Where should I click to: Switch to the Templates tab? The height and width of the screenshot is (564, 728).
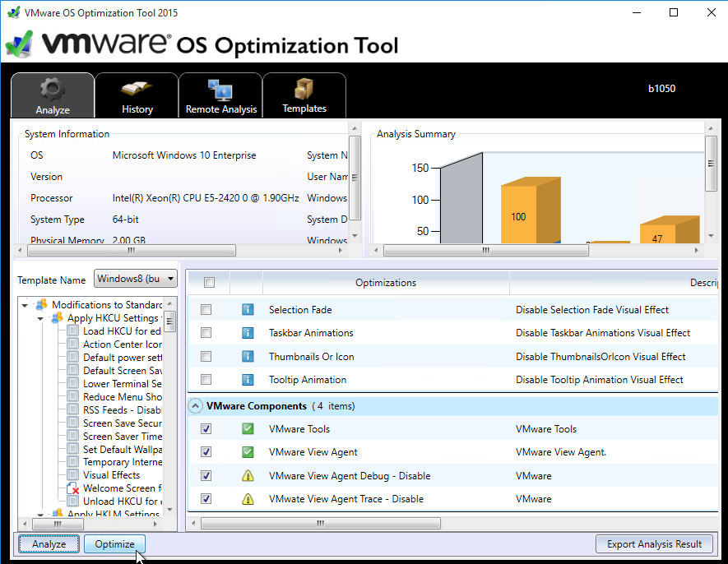304,95
